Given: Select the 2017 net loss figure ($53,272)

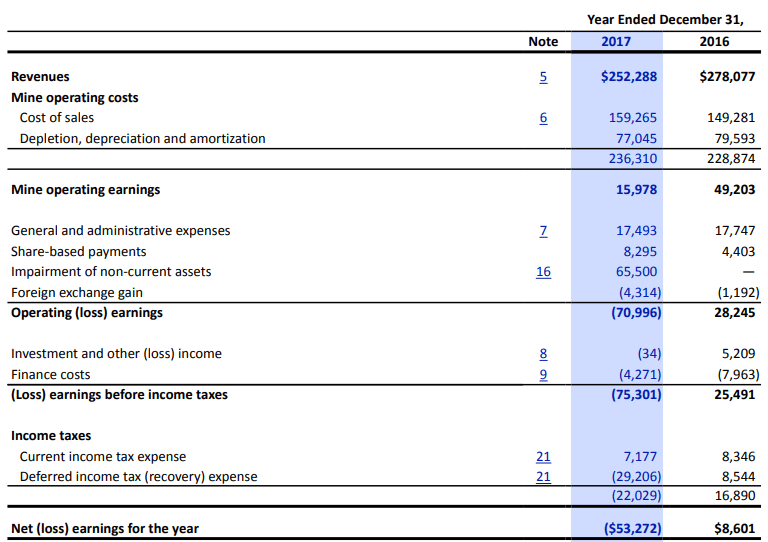Looking at the screenshot, I should pyautogui.click(x=632, y=529).
